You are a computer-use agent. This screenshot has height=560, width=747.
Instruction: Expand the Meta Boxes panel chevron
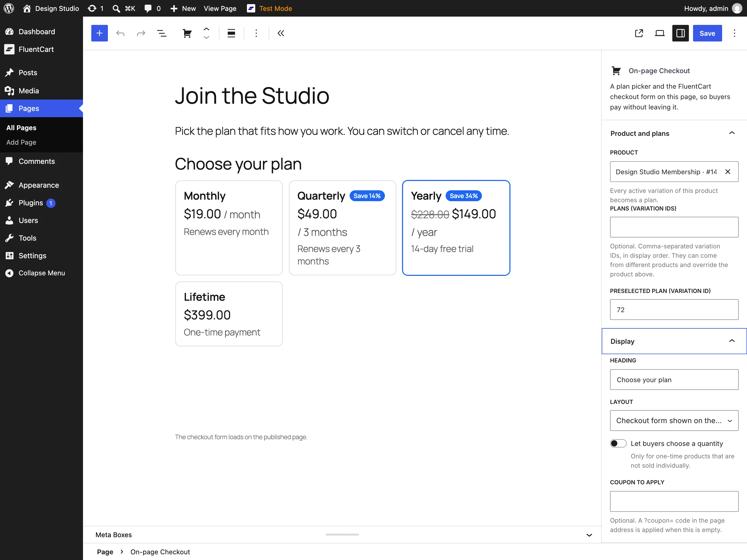[589, 535]
